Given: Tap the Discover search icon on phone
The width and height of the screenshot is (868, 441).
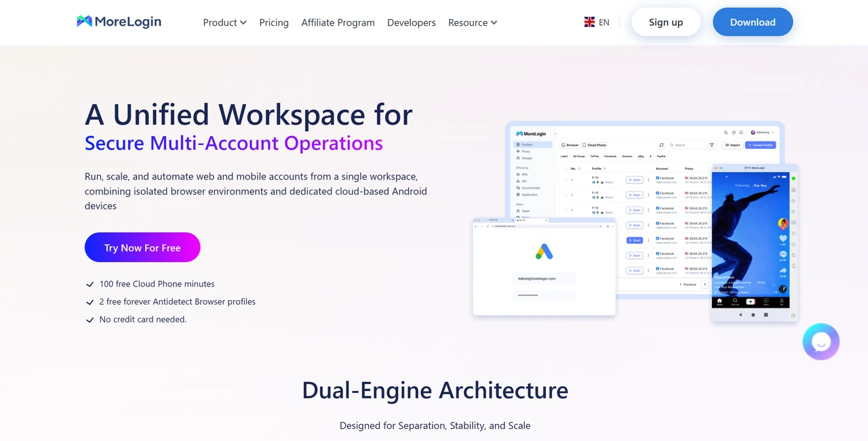Looking at the screenshot, I should (x=735, y=301).
